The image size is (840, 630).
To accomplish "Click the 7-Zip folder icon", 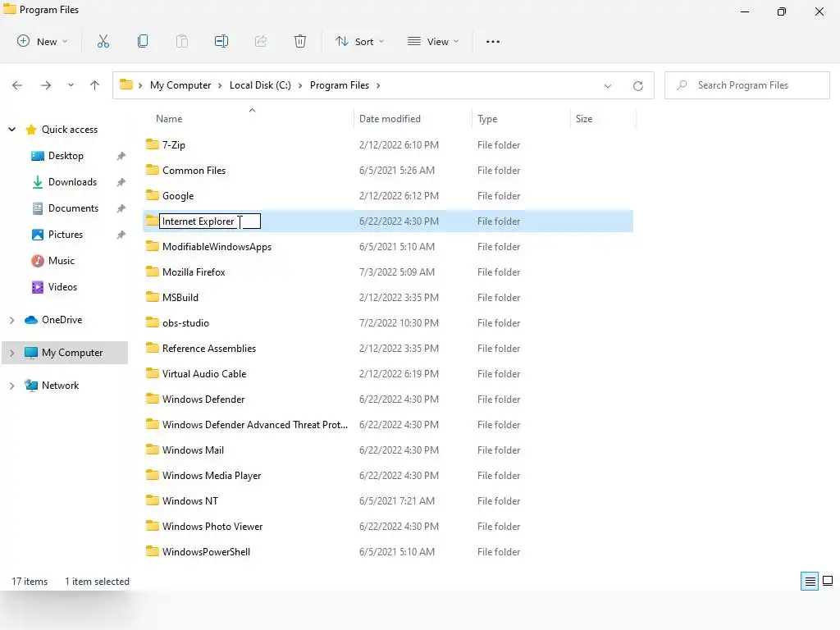I will tap(152, 144).
